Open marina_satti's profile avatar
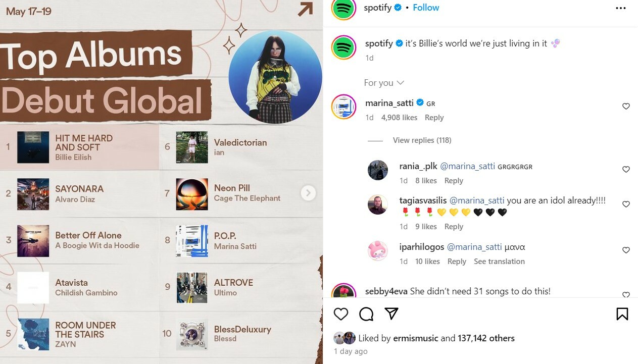This screenshot has height=364, width=638. pos(345,107)
